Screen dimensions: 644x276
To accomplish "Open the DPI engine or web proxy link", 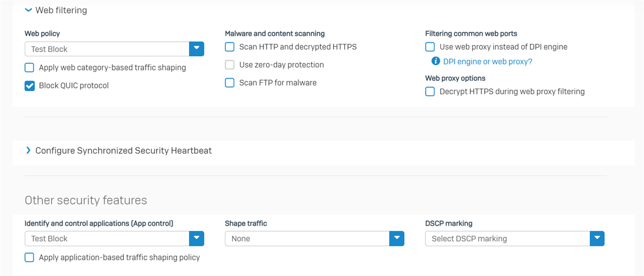I will tap(488, 61).
